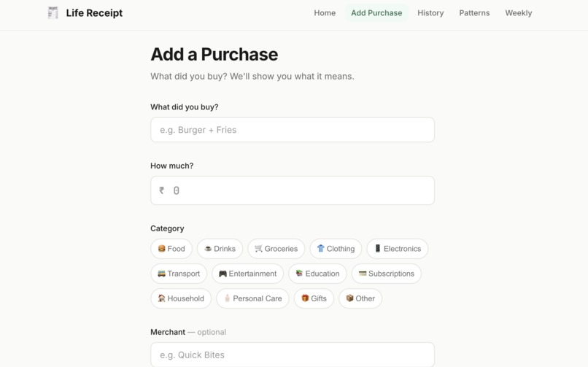Click the Merchant text input
588x367 pixels.
[x=293, y=355]
